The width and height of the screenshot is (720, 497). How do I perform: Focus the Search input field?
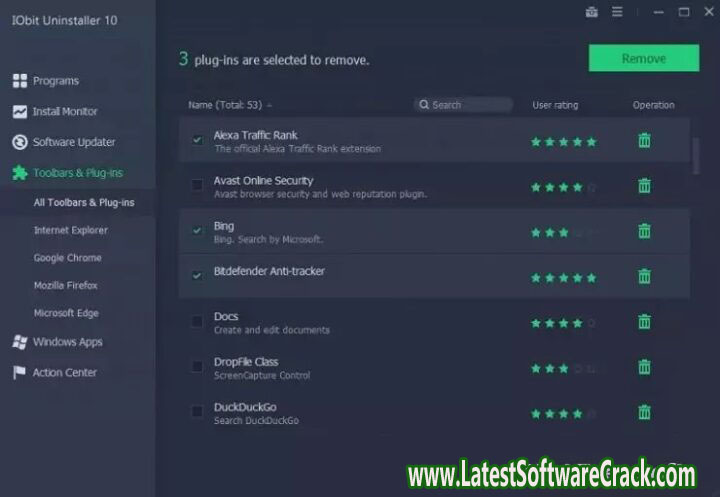463,105
